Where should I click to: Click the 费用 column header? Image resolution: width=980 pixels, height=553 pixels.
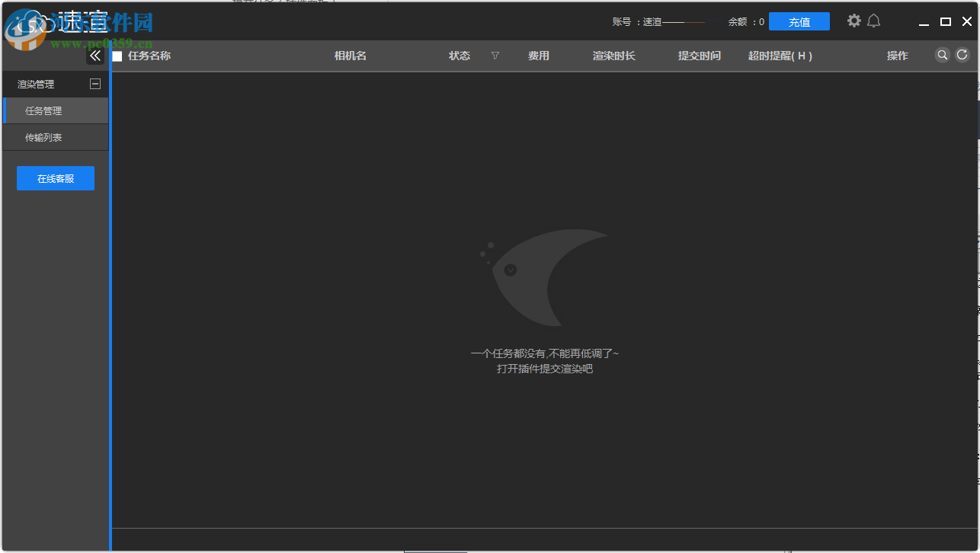[x=539, y=55]
